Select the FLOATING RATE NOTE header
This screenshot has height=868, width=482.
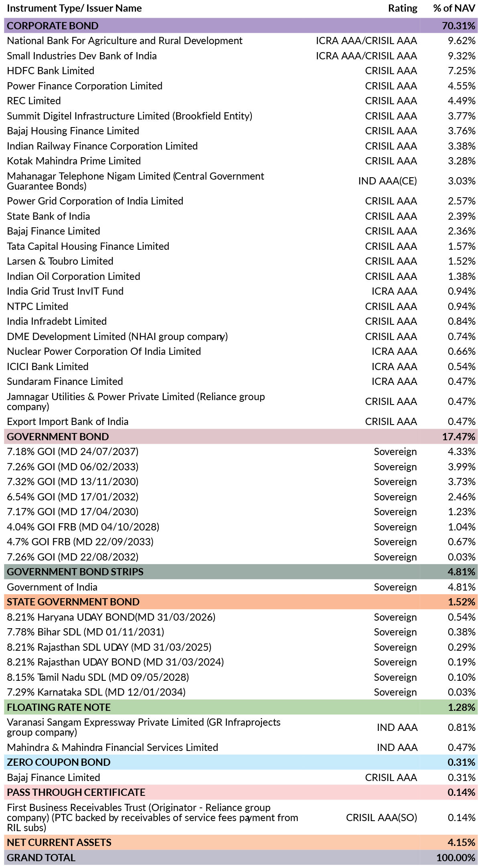(x=241, y=707)
